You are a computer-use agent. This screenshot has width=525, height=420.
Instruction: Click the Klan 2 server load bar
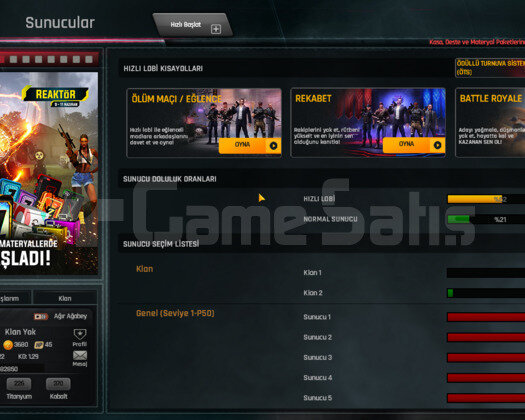486,293
